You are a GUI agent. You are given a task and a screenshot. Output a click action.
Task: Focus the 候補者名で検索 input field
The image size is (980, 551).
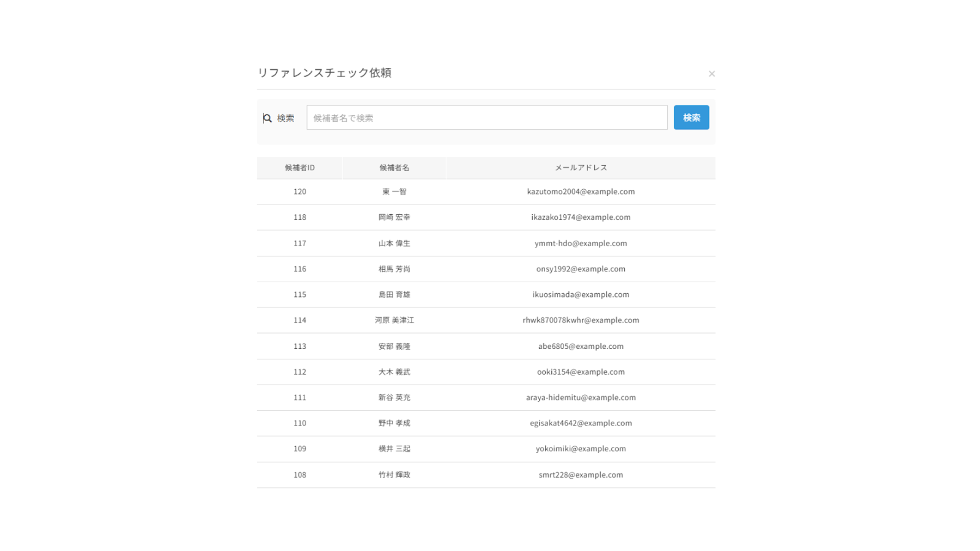pyautogui.click(x=486, y=118)
